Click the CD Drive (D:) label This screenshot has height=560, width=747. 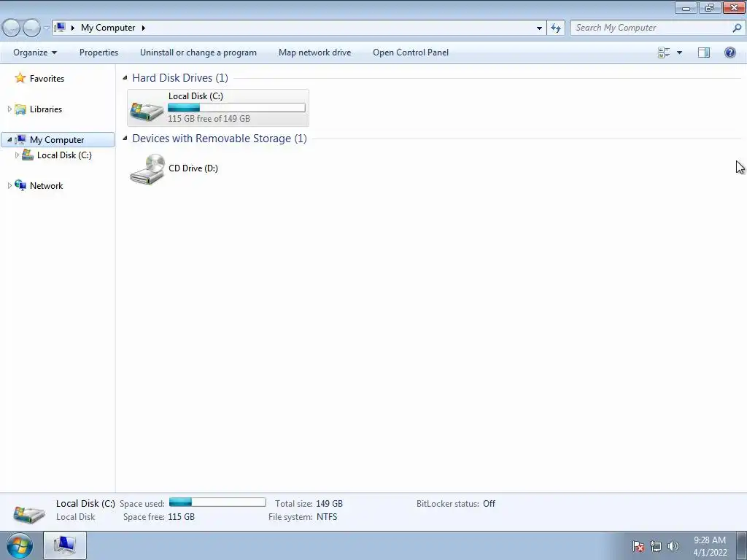point(193,168)
